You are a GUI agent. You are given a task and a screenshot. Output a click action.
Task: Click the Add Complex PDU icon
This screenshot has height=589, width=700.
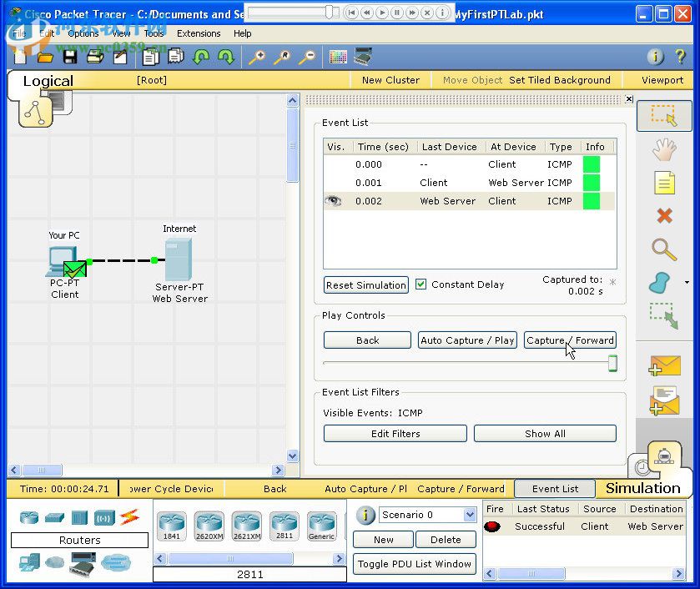[x=665, y=400]
